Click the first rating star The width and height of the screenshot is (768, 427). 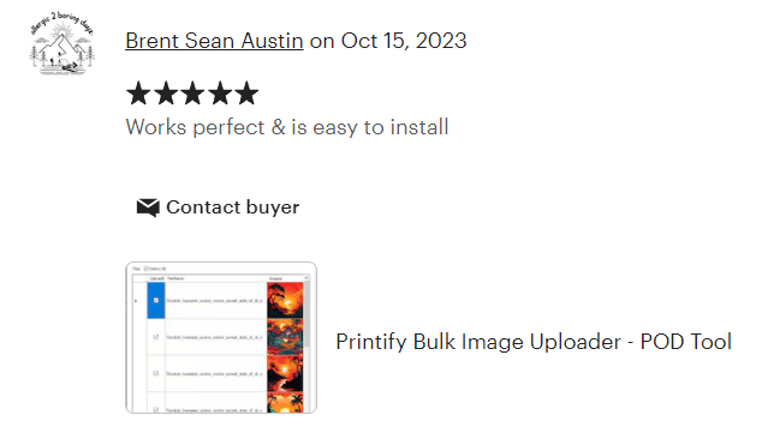click(x=138, y=95)
